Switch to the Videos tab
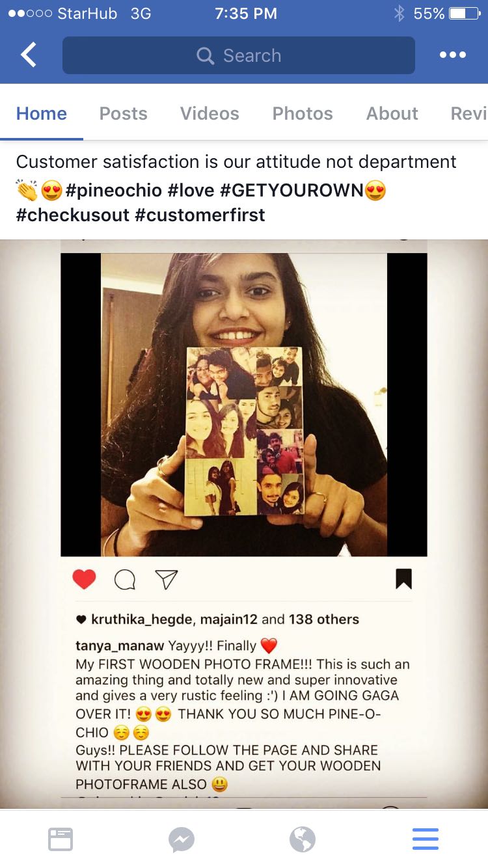 (x=210, y=113)
